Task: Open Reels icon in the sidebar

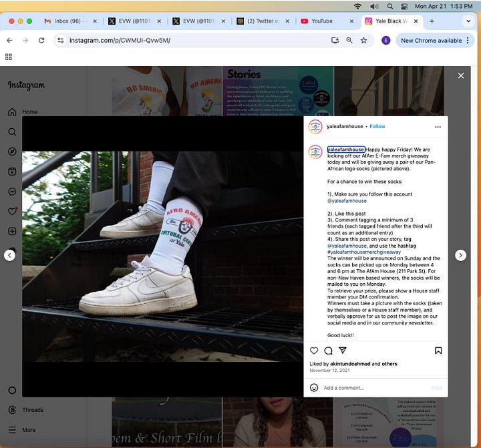Action: (x=12, y=172)
